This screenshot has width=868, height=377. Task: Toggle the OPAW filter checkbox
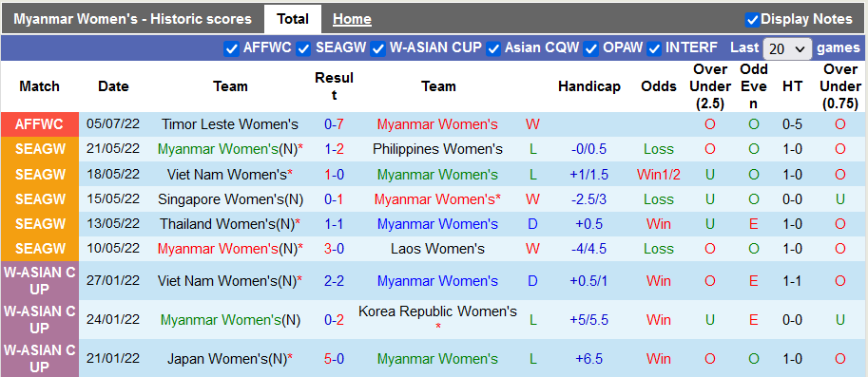[591, 48]
